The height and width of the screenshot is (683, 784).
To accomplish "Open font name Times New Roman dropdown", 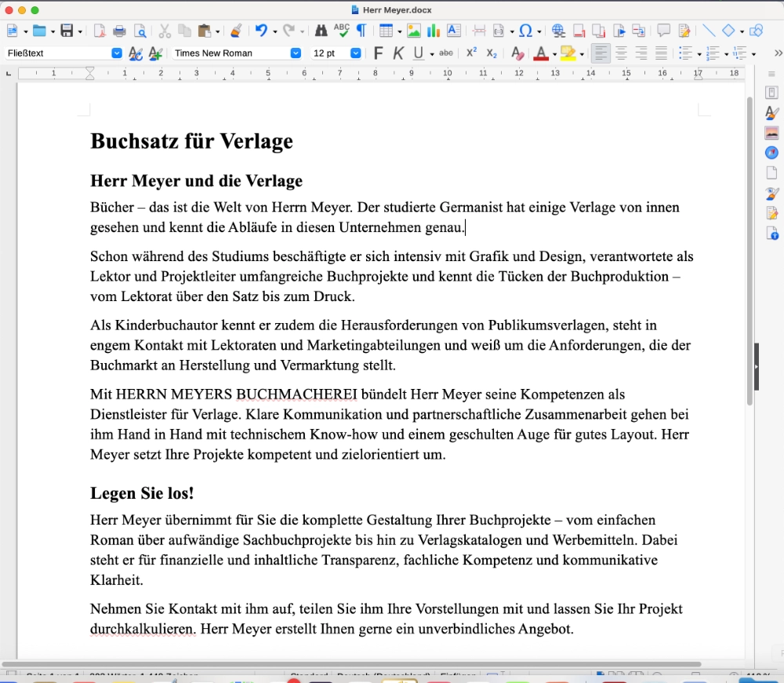I will click(296, 53).
